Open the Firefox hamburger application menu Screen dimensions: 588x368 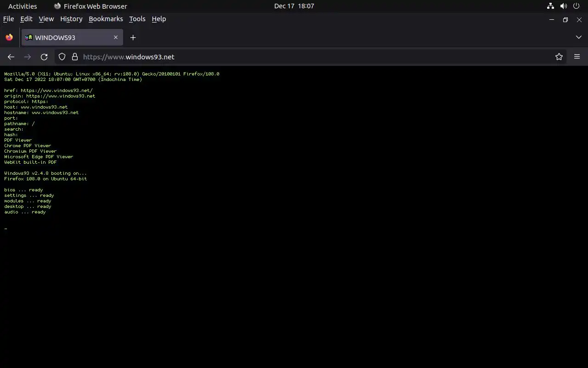[x=577, y=57]
